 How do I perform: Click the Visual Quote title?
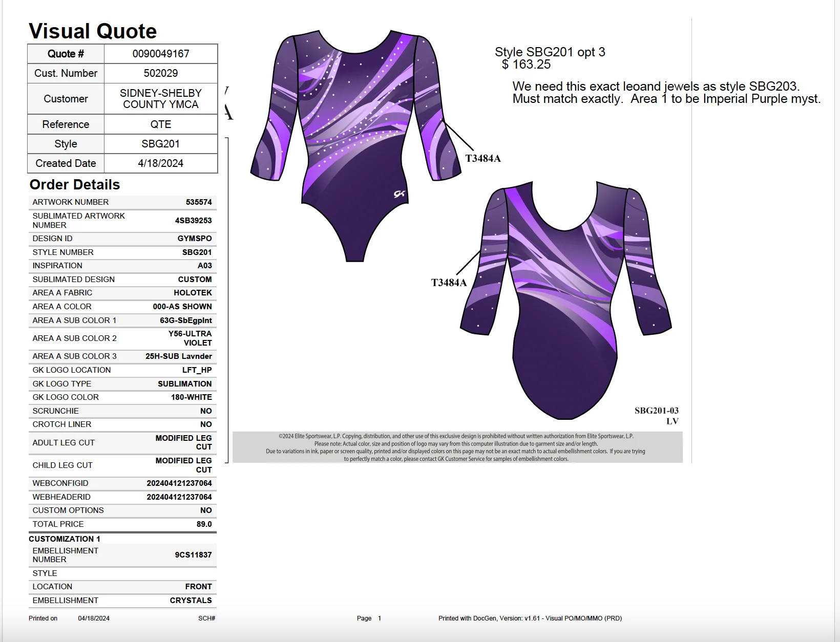pos(93,31)
